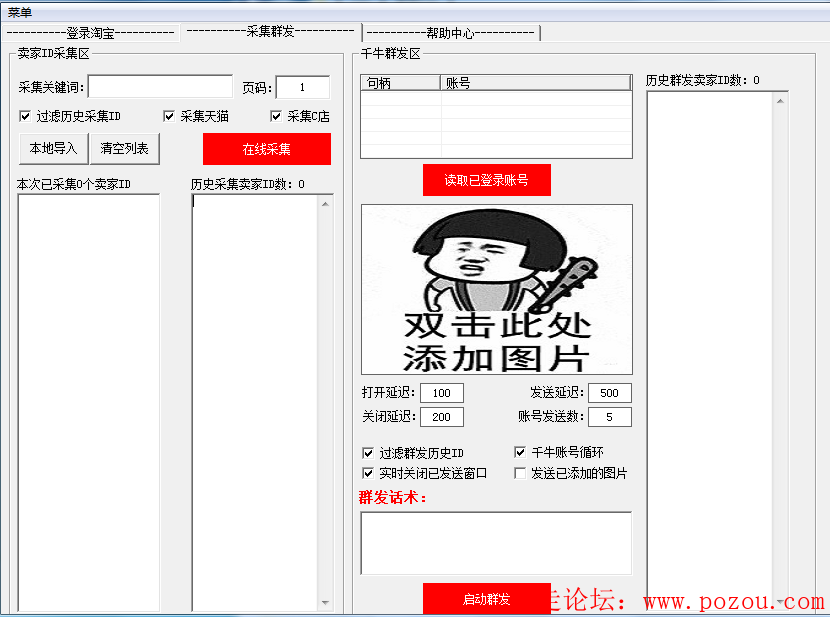Click the 历史群发卖家ID数: 0 label
The height and width of the screenshot is (617, 830).
703,80
